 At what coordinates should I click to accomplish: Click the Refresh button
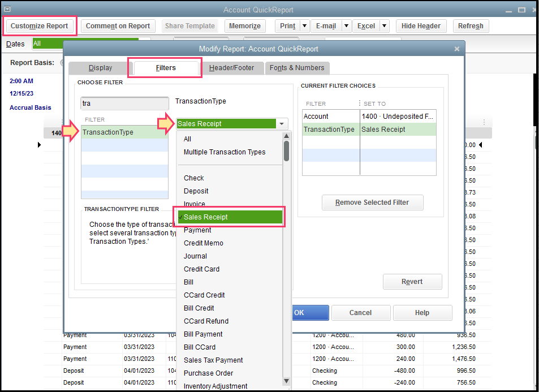pyautogui.click(x=471, y=26)
